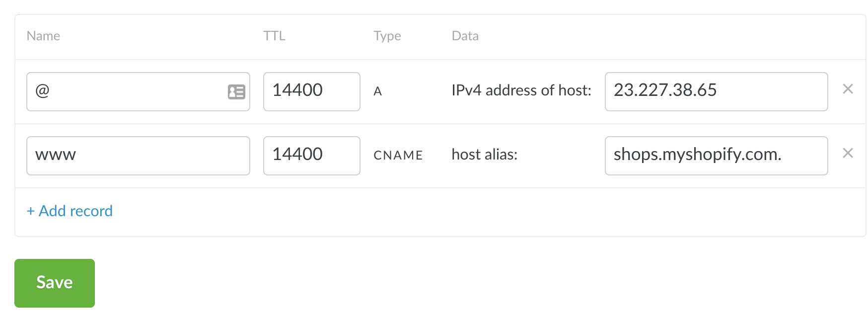
Task: Click the Type column header
Action: click(x=387, y=36)
